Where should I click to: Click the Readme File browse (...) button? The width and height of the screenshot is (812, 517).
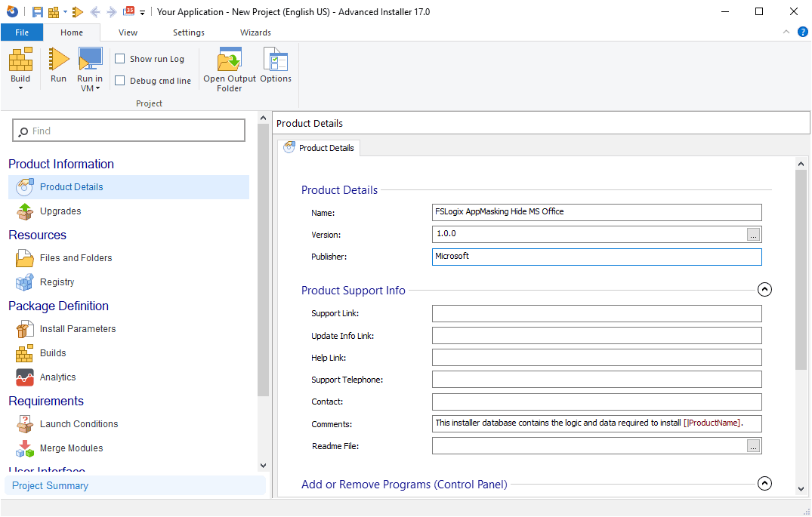click(754, 445)
